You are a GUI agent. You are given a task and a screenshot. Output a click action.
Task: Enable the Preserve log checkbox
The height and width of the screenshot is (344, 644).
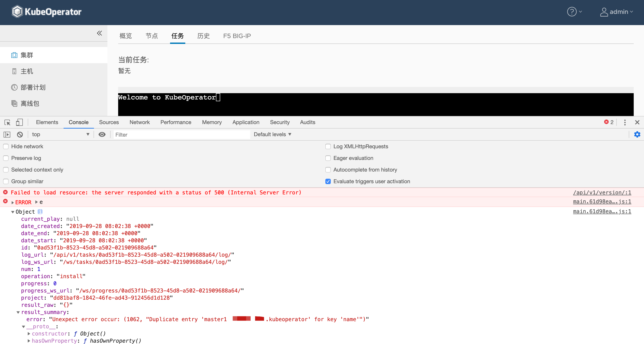click(x=6, y=158)
